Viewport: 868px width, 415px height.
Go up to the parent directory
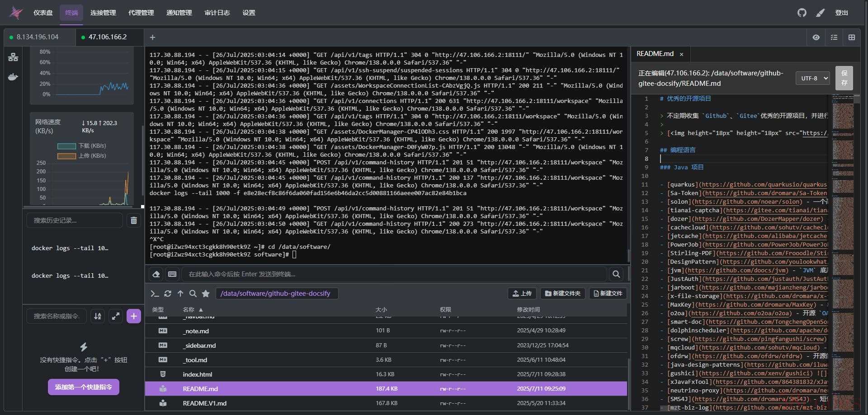pyautogui.click(x=180, y=294)
